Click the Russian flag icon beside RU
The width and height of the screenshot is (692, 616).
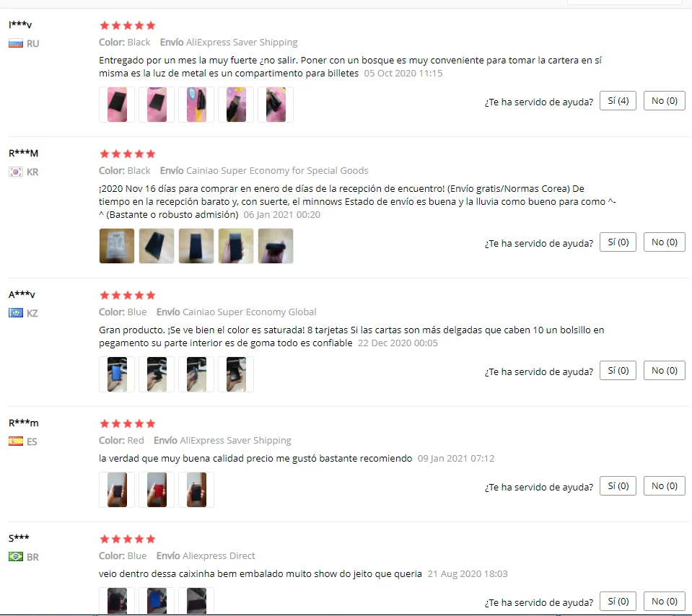[x=16, y=44]
